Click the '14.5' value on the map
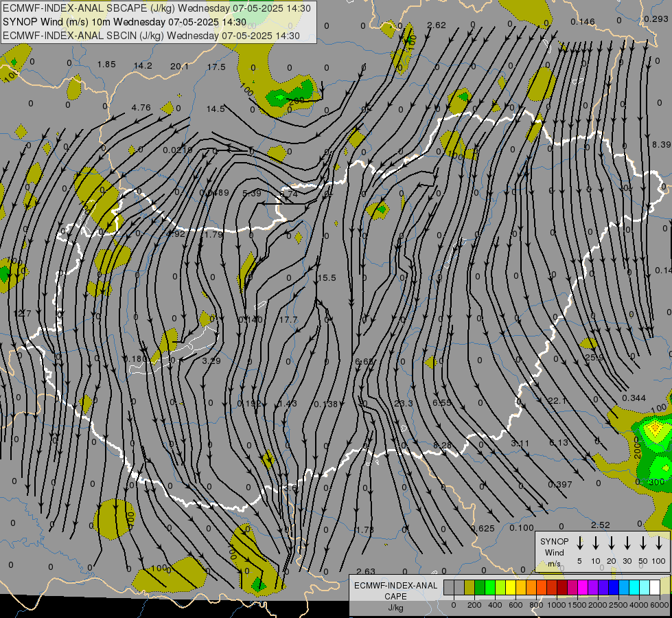672x618 pixels. pyautogui.click(x=216, y=109)
